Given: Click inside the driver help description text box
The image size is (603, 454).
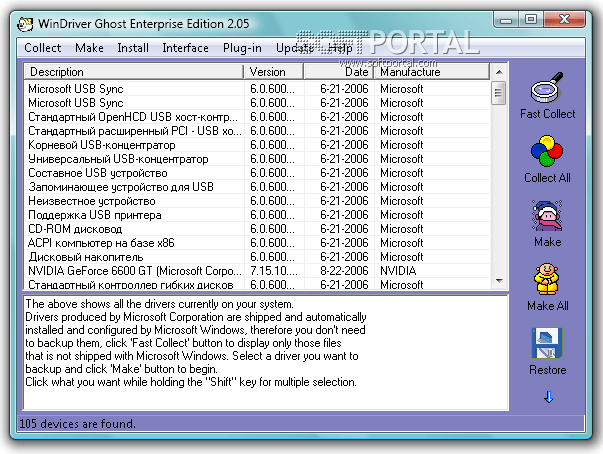Looking at the screenshot, I should pyautogui.click(x=266, y=353).
